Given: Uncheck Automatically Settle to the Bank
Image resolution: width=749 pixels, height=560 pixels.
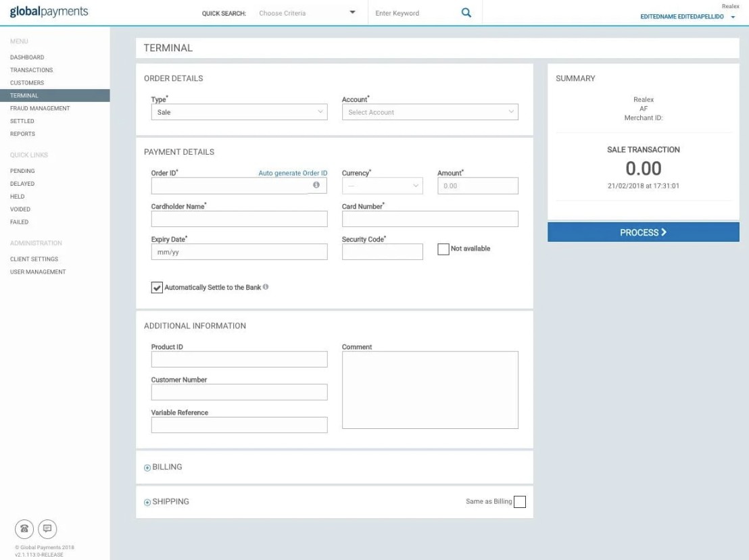Looking at the screenshot, I should pos(158,288).
